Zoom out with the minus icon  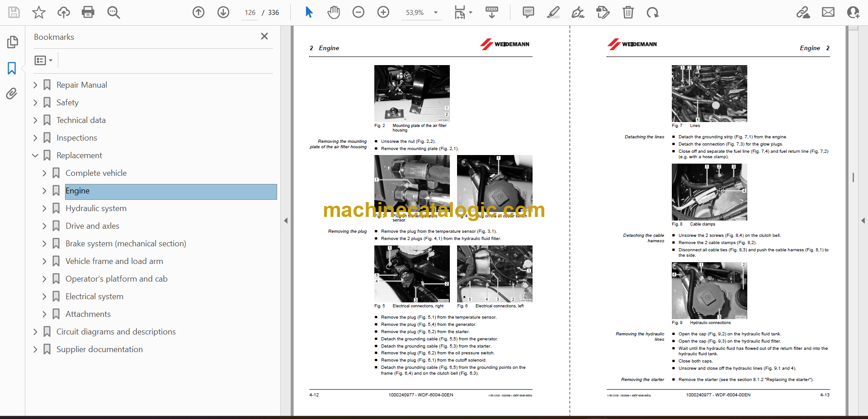point(359,12)
